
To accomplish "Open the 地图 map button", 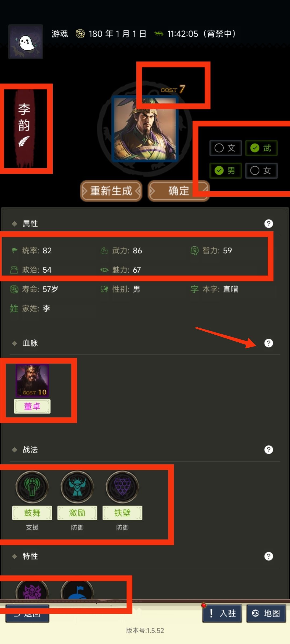I will 266,613.
